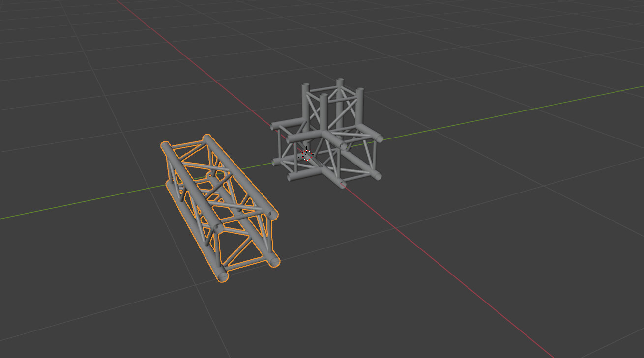Image resolution: width=644 pixels, height=358 pixels.
Task: Click the 3D cursor at the world origin
Action: 307,154
